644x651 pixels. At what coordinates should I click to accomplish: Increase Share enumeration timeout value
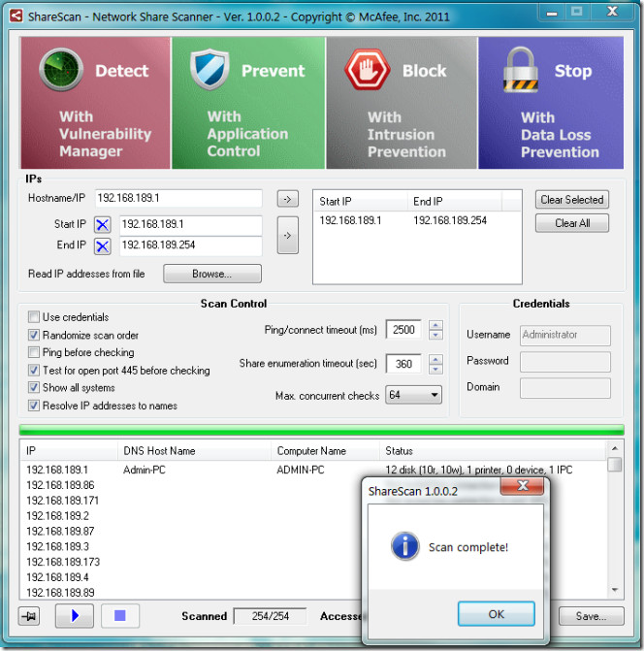click(x=435, y=359)
